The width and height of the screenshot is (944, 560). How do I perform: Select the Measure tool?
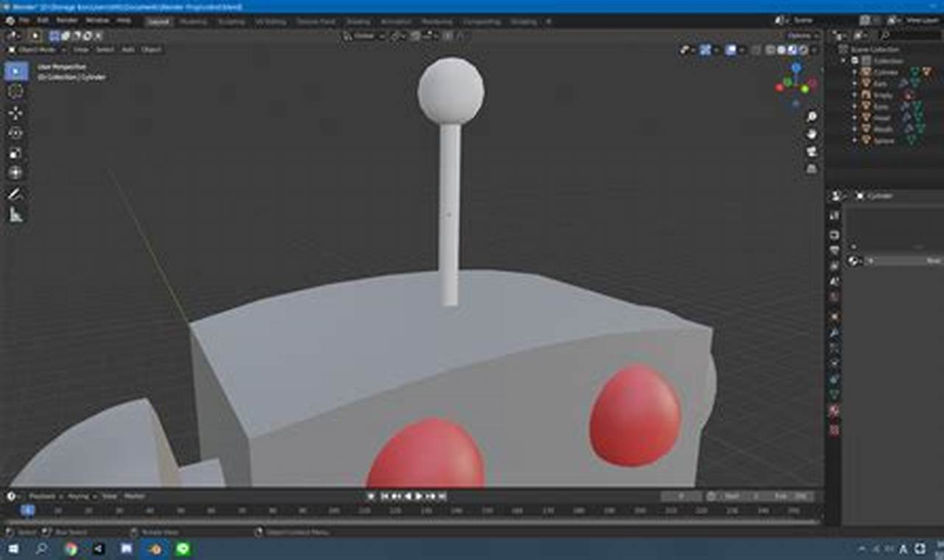coord(16,215)
